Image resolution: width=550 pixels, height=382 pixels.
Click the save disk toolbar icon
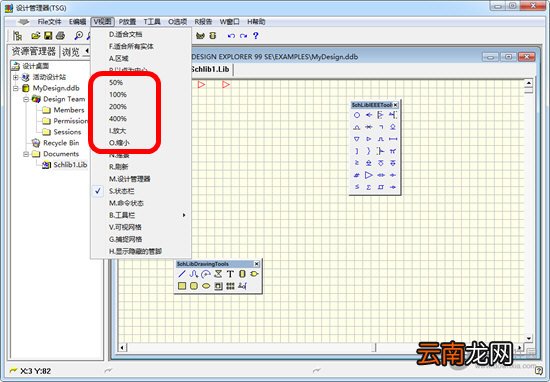click(x=48, y=36)
